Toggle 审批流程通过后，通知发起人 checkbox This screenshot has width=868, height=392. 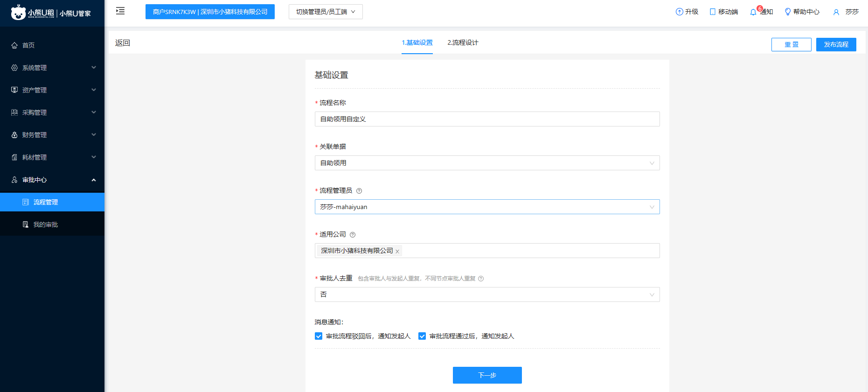tap(422, 336)
